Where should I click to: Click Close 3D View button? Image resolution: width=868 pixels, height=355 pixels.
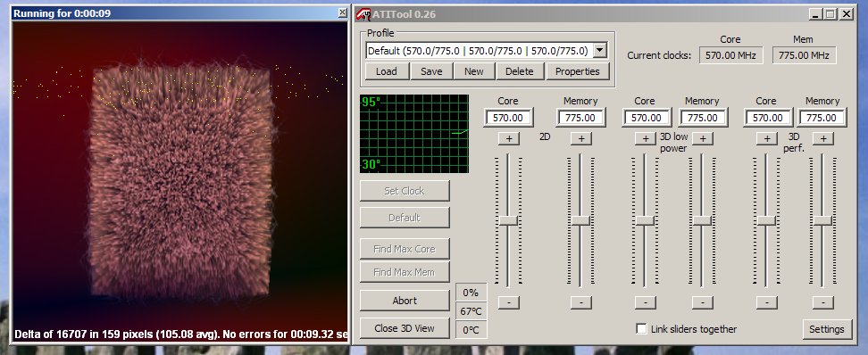coord(405,328)
